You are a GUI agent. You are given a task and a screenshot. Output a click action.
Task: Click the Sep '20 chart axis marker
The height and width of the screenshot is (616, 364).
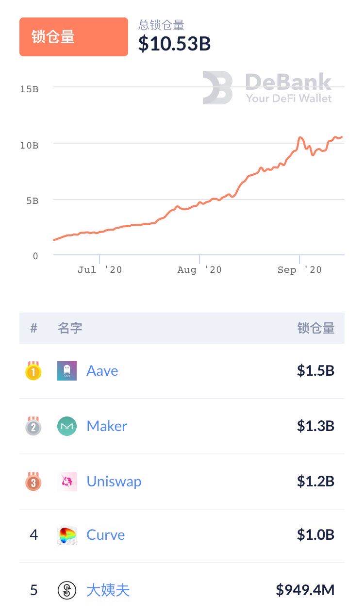[299, 270]
